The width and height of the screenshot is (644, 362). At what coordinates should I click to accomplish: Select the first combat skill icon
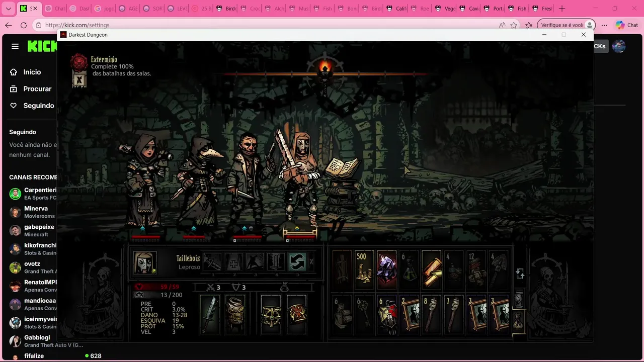212,262
